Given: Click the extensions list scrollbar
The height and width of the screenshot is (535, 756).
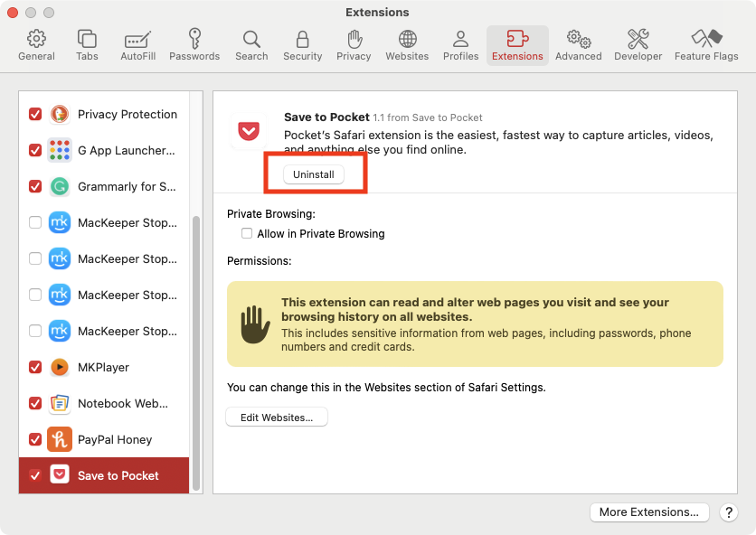Looking at the screenshot, I should [x=196, y=352].
